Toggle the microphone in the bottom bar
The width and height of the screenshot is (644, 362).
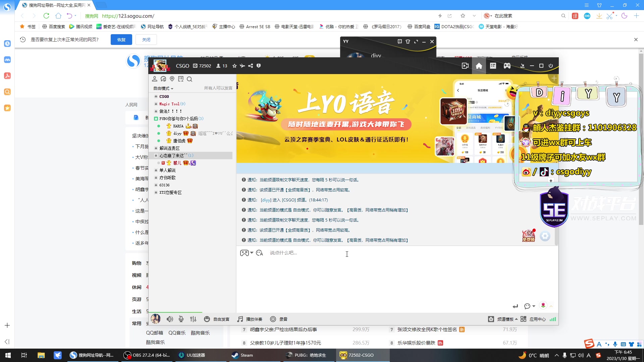click(181, 319)
